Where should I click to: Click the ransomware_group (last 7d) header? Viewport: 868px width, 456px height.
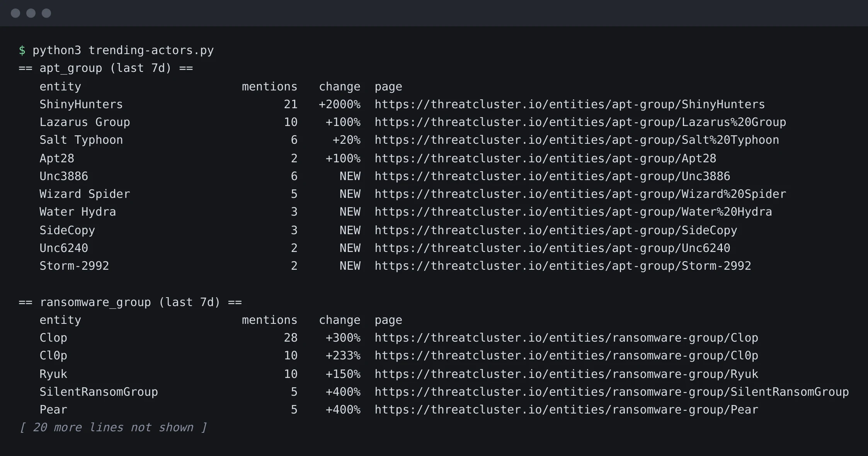(130, 302)
